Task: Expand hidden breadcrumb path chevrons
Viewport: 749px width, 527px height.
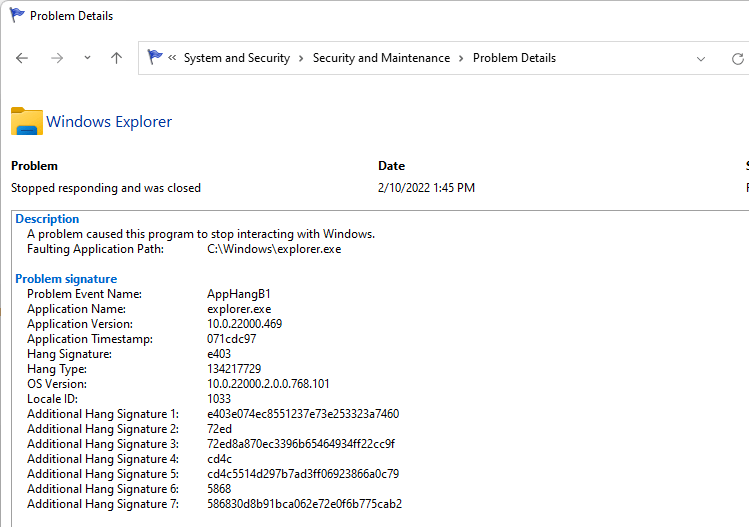Action: click(x=172, y=58)
